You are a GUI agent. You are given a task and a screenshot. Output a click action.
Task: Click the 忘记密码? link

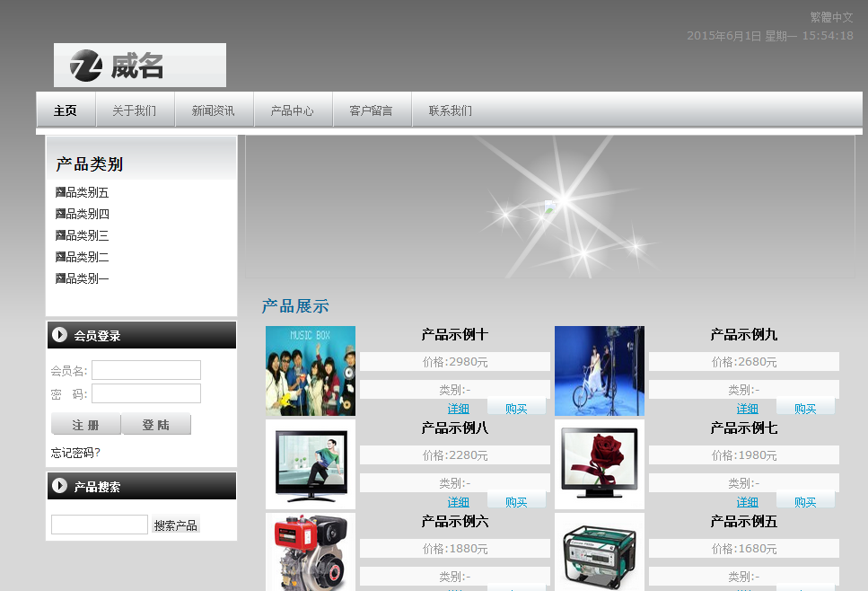[x=75, y=453]
